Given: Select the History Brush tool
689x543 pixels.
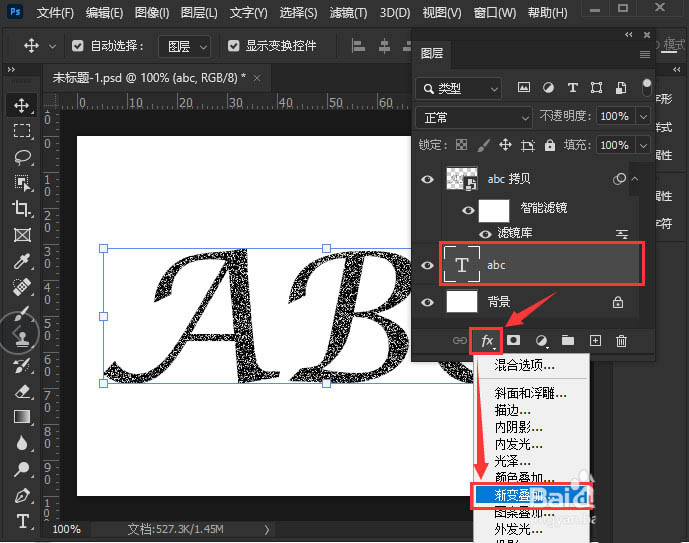Looking at the screenshot, I should [22, 365].
